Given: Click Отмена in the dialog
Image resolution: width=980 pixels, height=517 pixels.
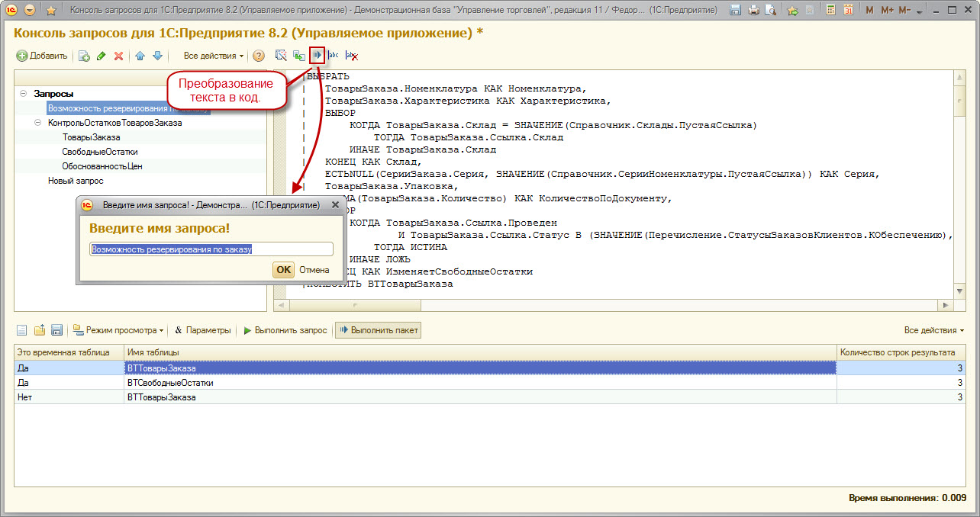Looking at the screenshot, I should pos(314,270).
